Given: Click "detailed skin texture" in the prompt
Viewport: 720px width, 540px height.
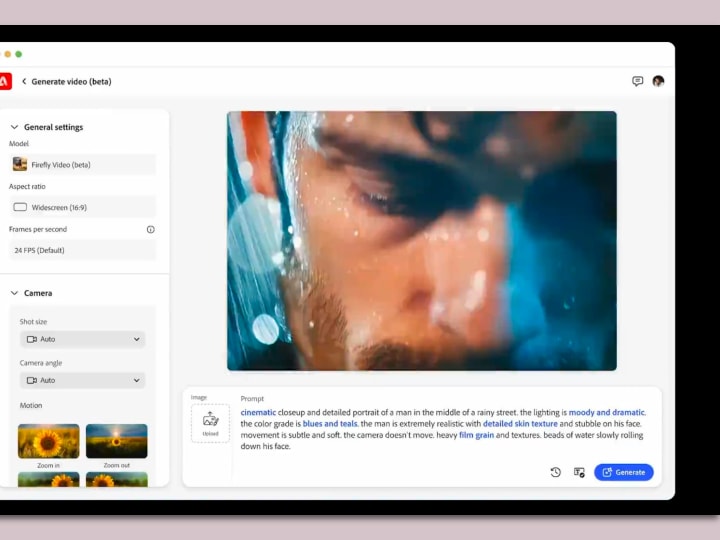Looking at the screenshot, I should [520, 423].
